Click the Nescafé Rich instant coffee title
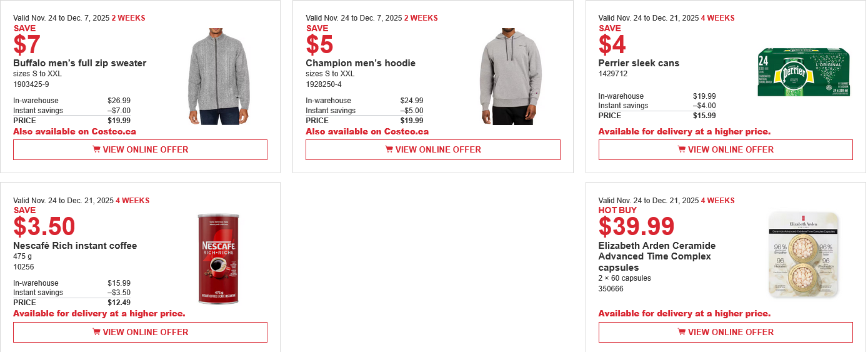 click(x=75, y=246)
